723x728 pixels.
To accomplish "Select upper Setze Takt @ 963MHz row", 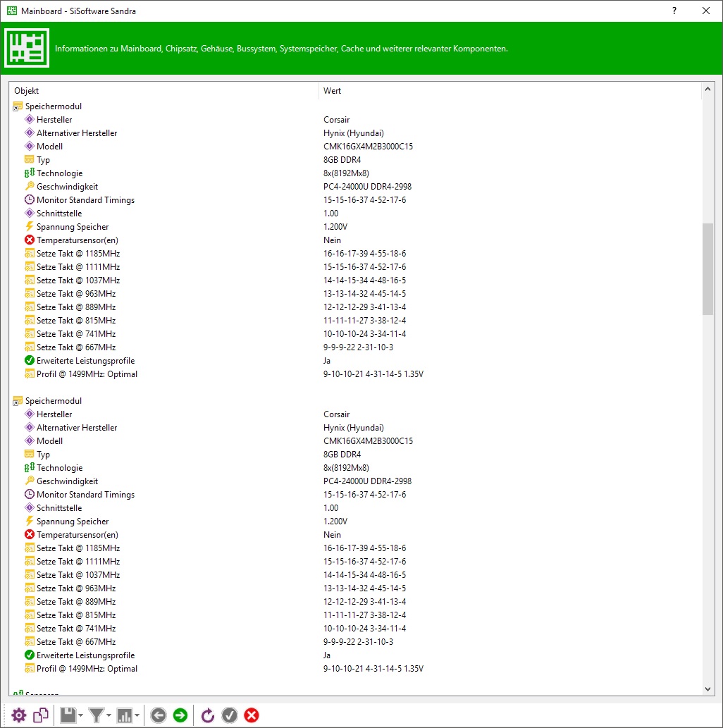I will click(x=356, y=294).
